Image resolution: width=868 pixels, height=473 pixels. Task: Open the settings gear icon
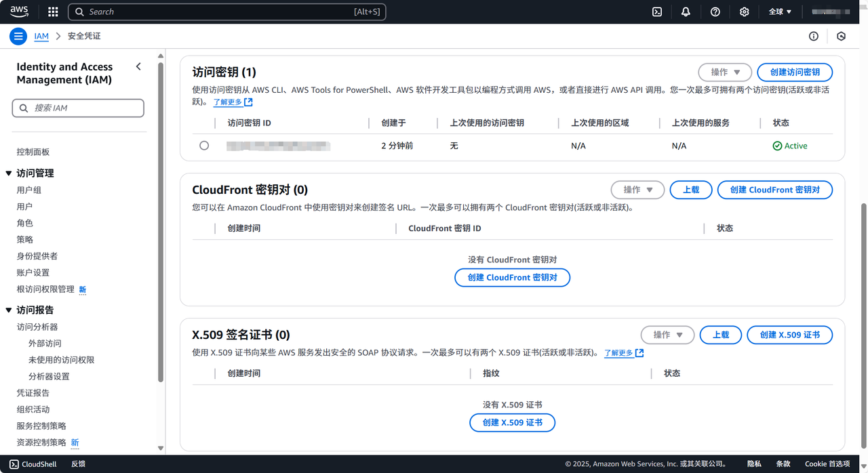pos(744,12)
